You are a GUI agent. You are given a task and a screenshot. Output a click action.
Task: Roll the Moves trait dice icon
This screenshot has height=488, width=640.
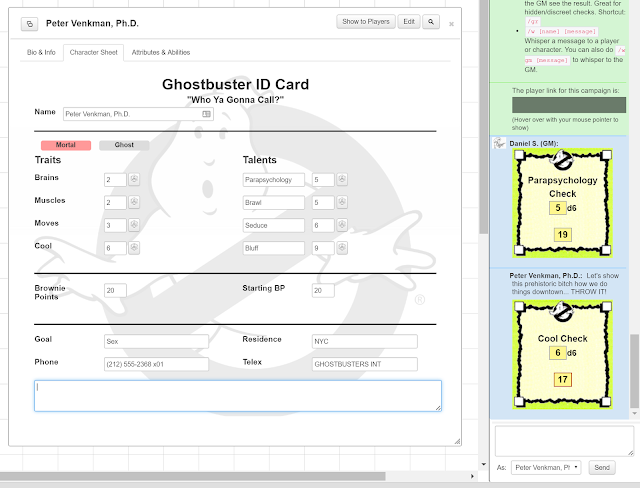coord(134,225)
